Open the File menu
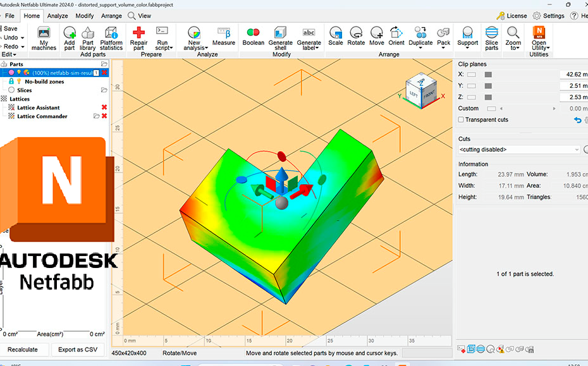 tap(9, 16)
